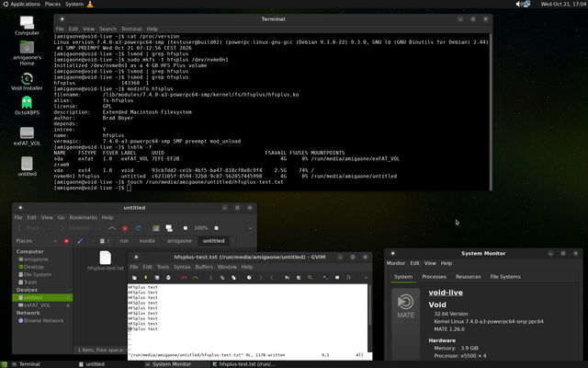The width and height of the screenshot is (588, 368).
Task: Click Find Previous arrow in GVIM toolbar
Action: (272, 278)
